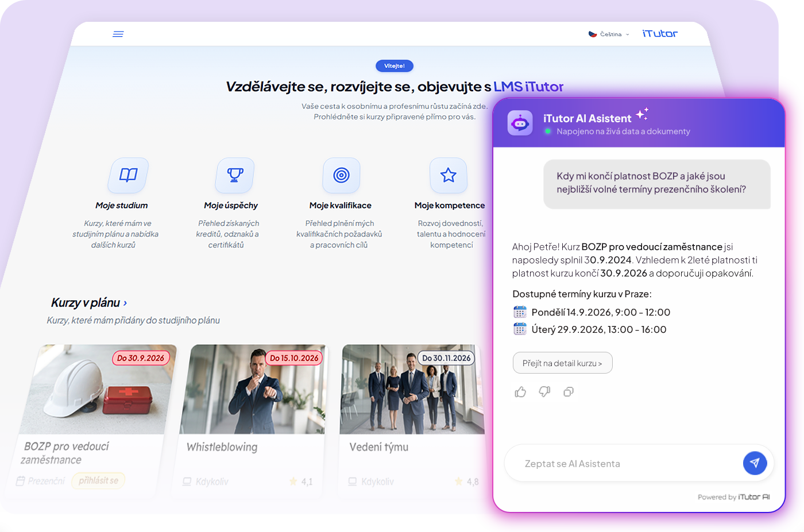This screenshot has width=804, height=532.
Task: Open Moje úspěchy trophy icon
Action: 235,175
